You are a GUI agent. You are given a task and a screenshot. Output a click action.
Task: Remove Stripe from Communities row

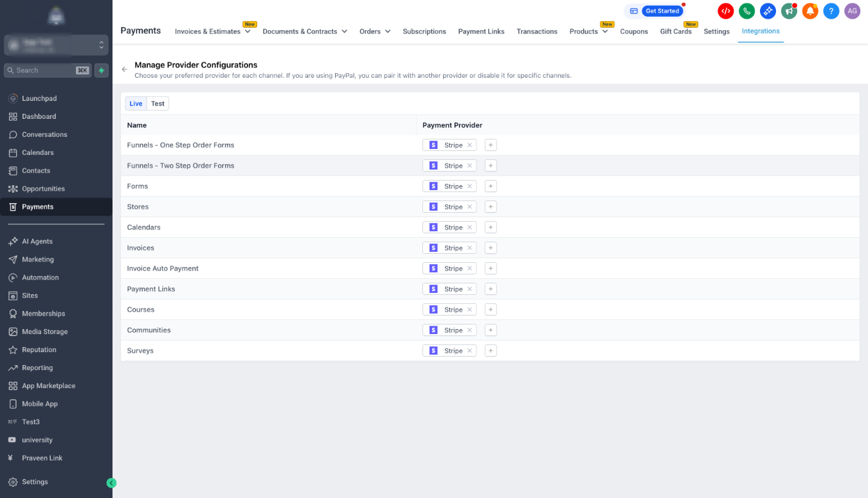pyautogui.click(x=469, y=330)
